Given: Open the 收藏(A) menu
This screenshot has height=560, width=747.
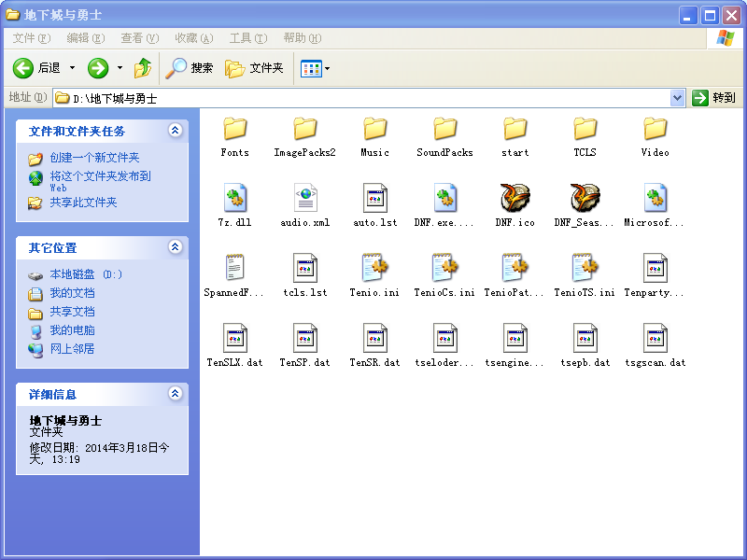Looking at the screenshot, I should coord(194,38).
